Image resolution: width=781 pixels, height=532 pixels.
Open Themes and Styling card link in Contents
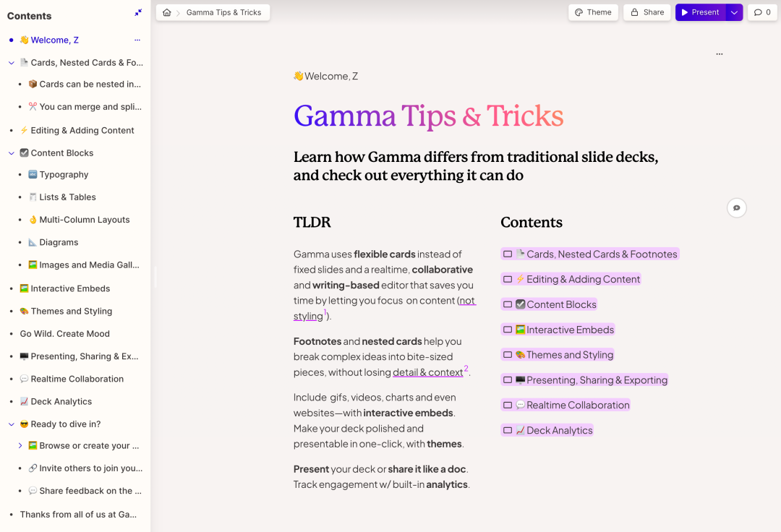[558, 355]
